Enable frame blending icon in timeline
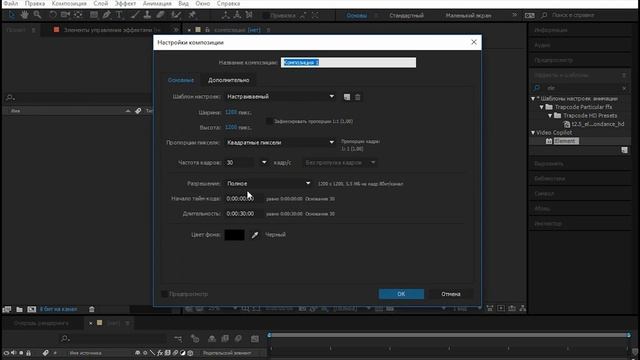The image size is (640, 360). pyautogui.click(x=225, y=339)
